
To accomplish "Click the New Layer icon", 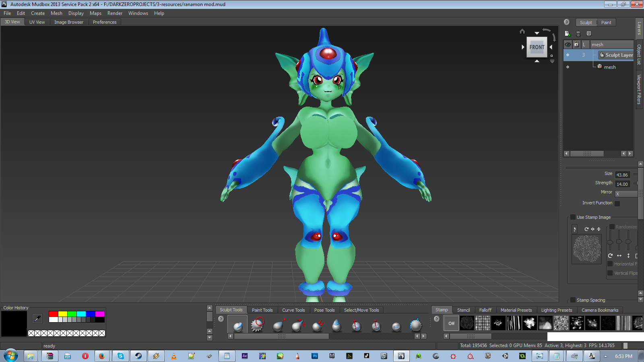I will [568, 34].
